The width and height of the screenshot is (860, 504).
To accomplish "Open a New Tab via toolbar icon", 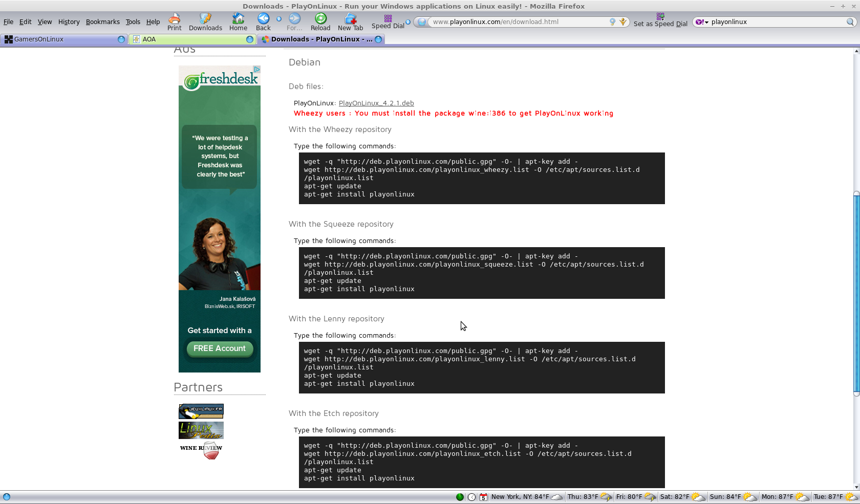I will coord(350,22).
